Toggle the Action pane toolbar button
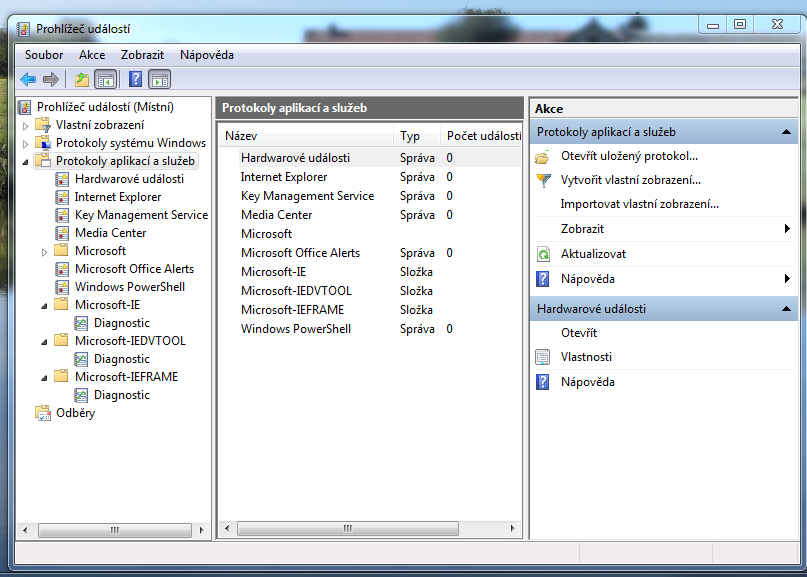 click(160, 80)
